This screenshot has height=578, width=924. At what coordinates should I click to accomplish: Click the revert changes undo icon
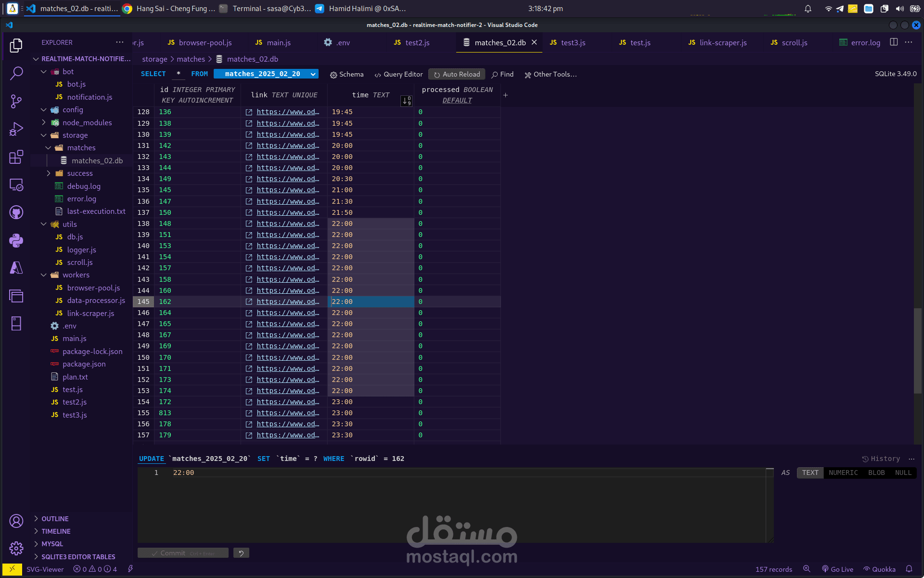(241, 553)
